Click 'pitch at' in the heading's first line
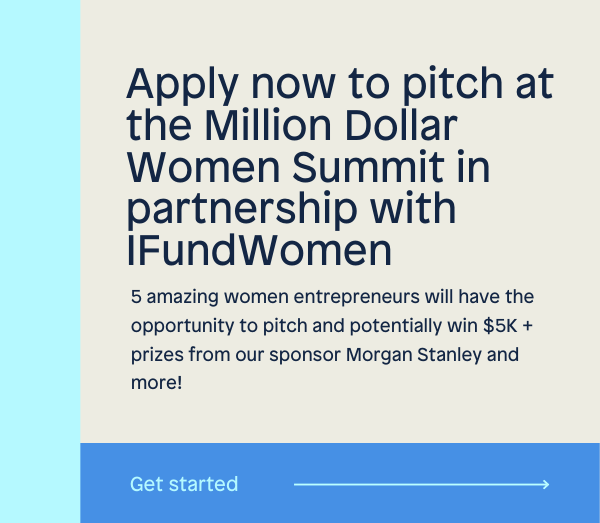Screen dimensions: 600x523 click(x=478, y=84)
